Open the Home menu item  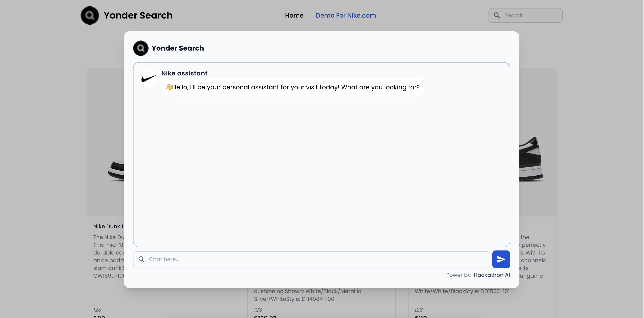[x=294, y=15]
